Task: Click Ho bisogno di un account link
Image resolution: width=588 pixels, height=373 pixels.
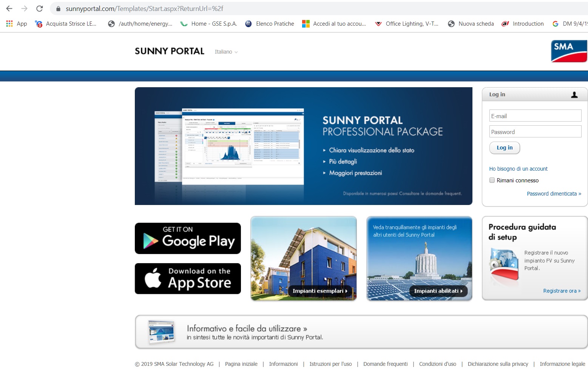Action: [x=518, y=169]
